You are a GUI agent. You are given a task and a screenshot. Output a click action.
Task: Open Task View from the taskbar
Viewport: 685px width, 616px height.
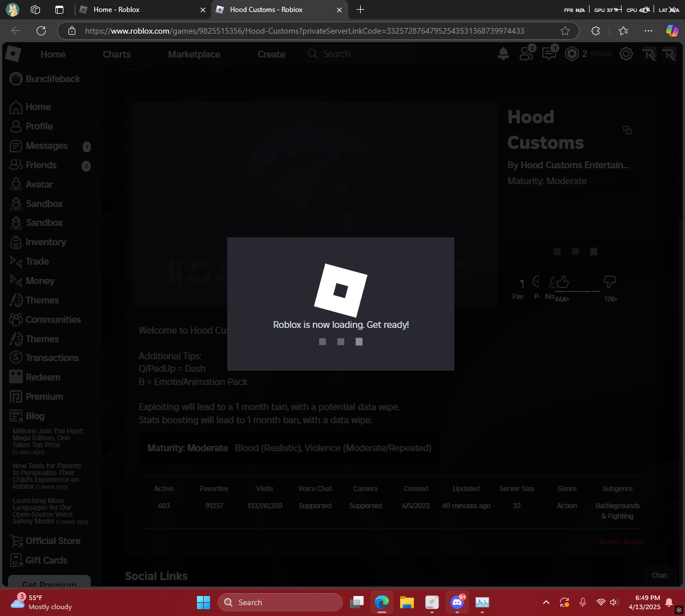point(357,602)
